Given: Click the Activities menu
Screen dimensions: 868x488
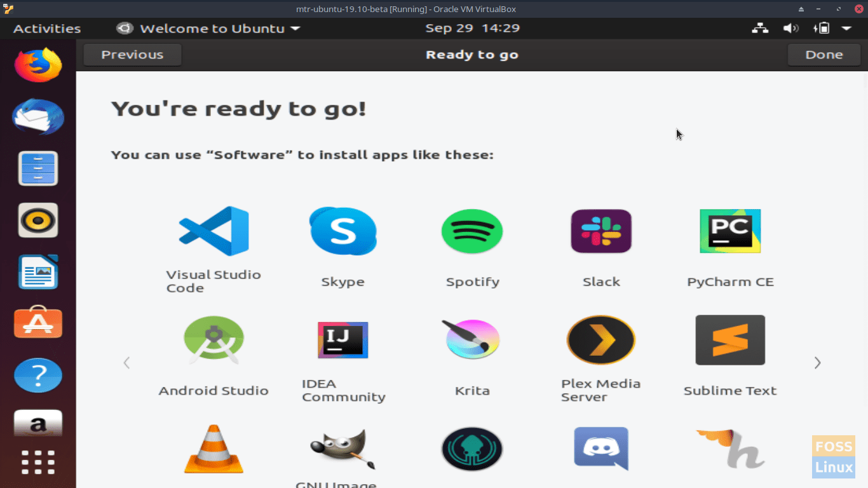Looking at the screenshot, I should (x=47, y=29).
